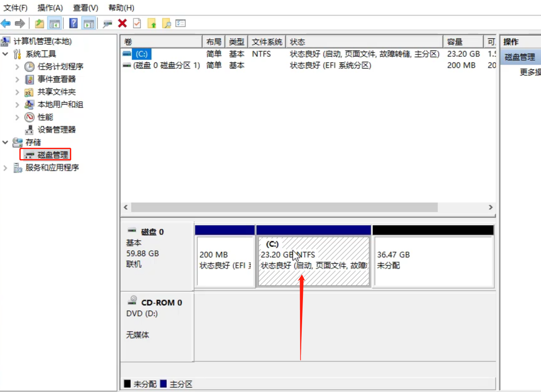
Task: Click the Device Manager icon
Action: pyautogui.click(x=29, y=130)
